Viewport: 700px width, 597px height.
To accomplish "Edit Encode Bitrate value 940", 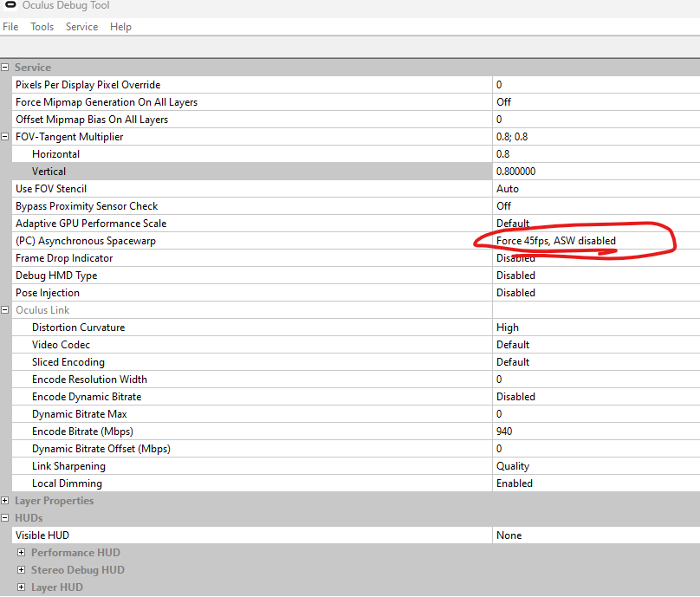I will point(596,432).
